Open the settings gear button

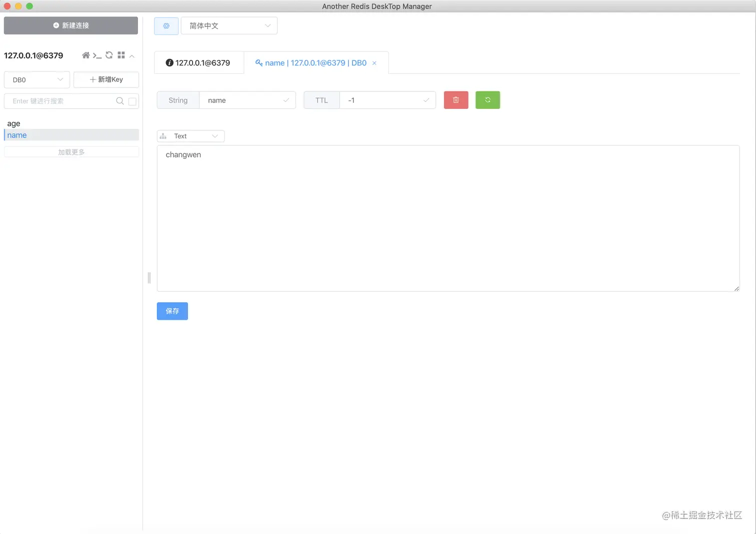click(166, 26)
